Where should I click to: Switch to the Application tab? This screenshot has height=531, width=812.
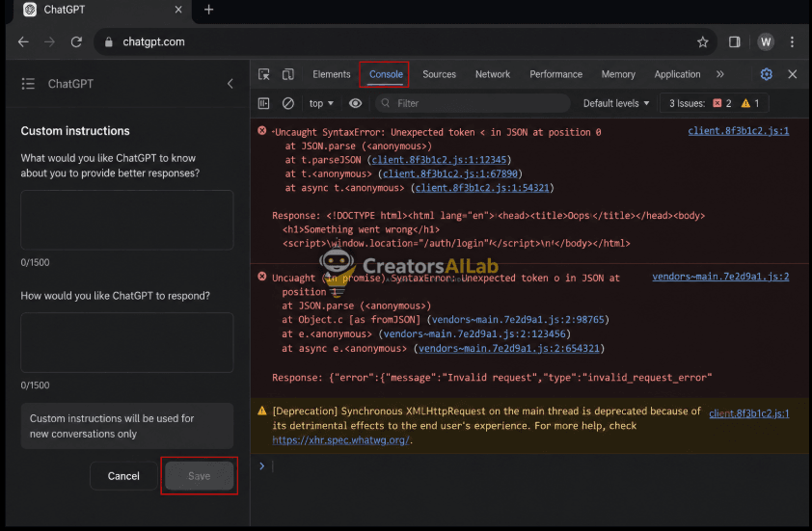[x=677, y=74]
